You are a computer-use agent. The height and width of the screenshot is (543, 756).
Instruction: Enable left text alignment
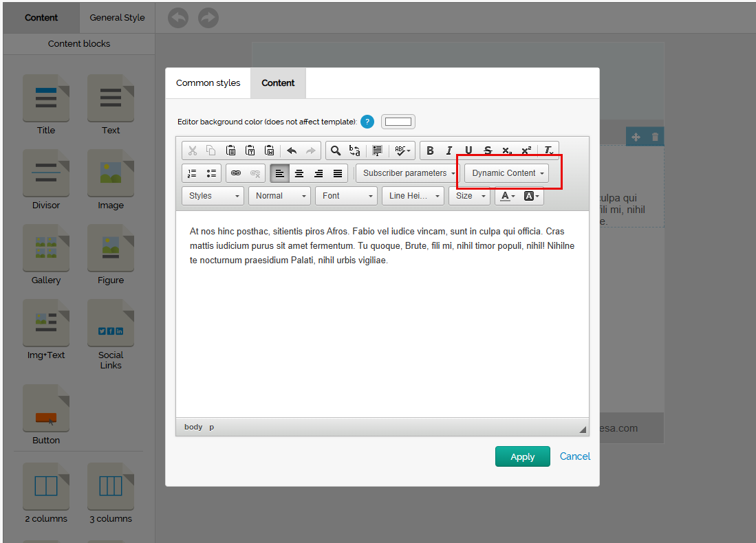(x=279, y=173)
